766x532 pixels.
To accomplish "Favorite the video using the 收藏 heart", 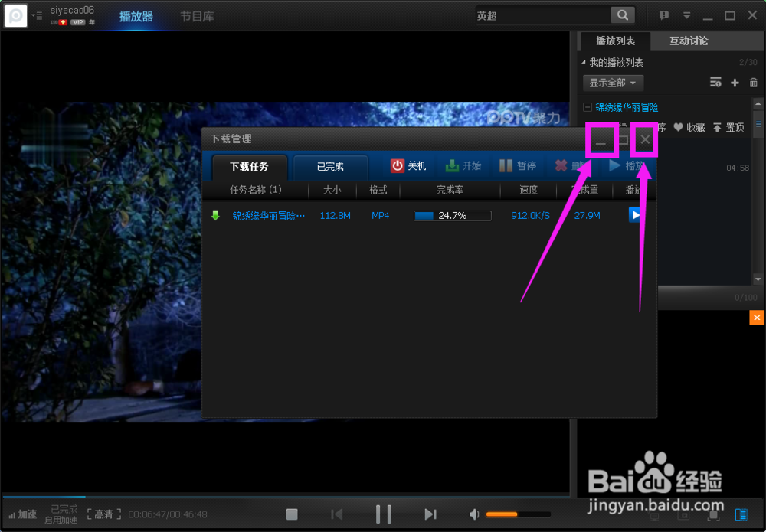I will click(689, 128).
